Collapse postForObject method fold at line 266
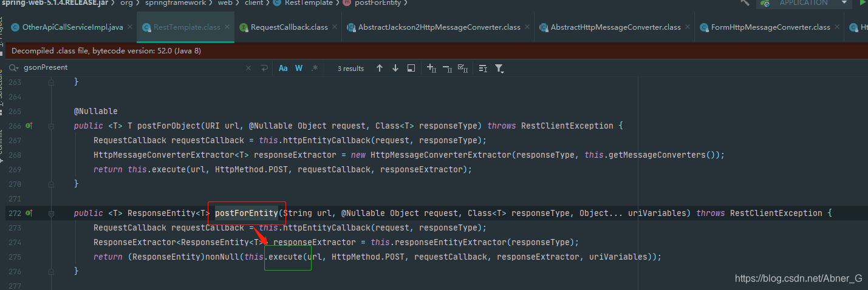Image resolution: width=868 pixels, height=290 pixels. (x=52, y=126)
